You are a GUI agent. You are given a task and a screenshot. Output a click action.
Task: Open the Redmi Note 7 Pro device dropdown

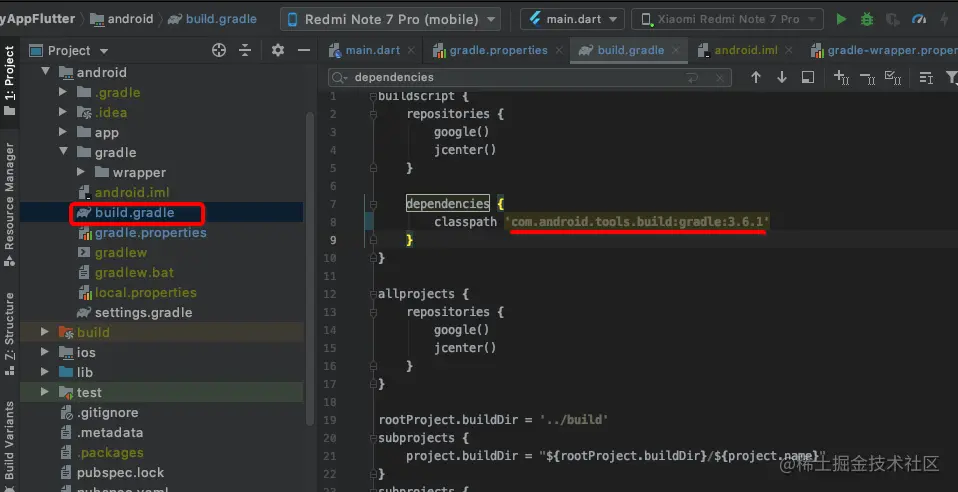(390, 19)
